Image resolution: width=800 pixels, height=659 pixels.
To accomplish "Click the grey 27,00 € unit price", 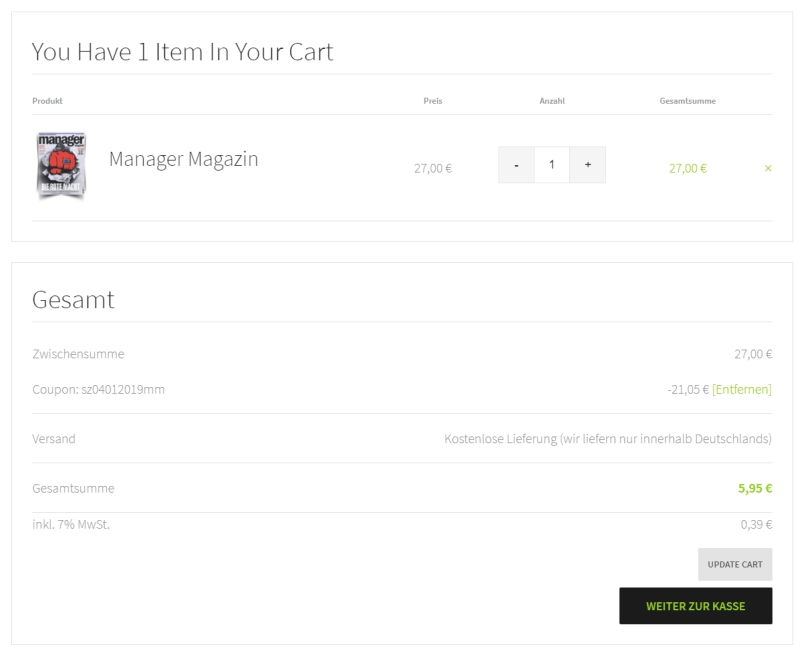I will (432, 168).
